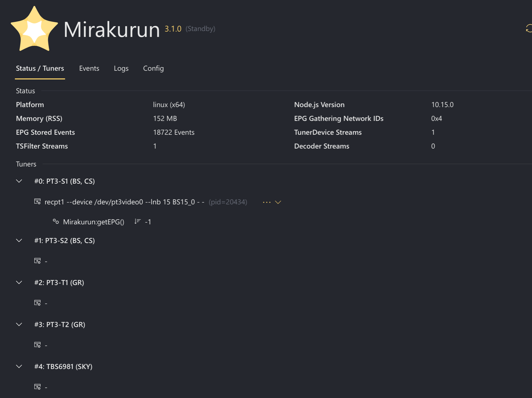Click the TunerDevice Streams value 1
Screen dimensions: 532x398
(x=433, y=132)
